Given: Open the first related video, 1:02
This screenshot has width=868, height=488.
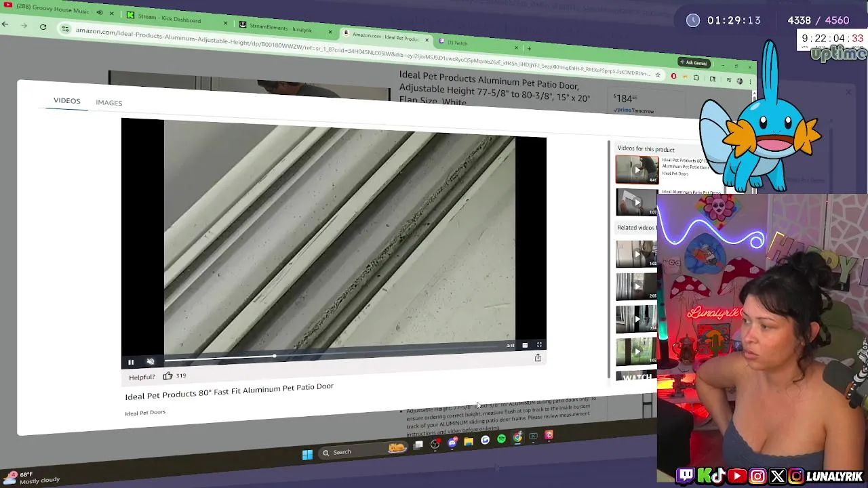Looking at the screenshot, I should [636, 254].
